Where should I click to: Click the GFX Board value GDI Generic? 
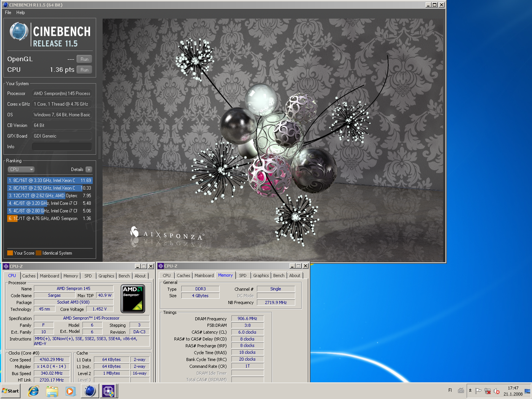tap(62, 136)
